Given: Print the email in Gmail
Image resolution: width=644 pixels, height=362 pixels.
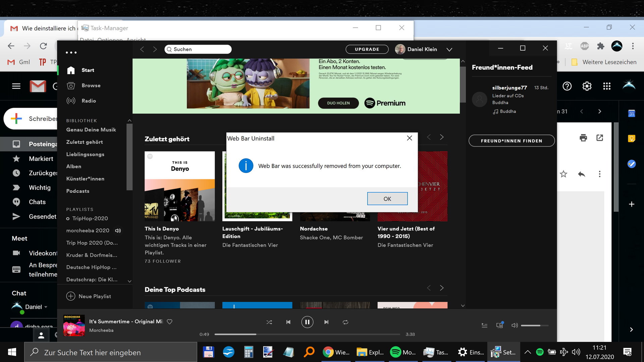Looking at the screenshot, I should 583,138.
